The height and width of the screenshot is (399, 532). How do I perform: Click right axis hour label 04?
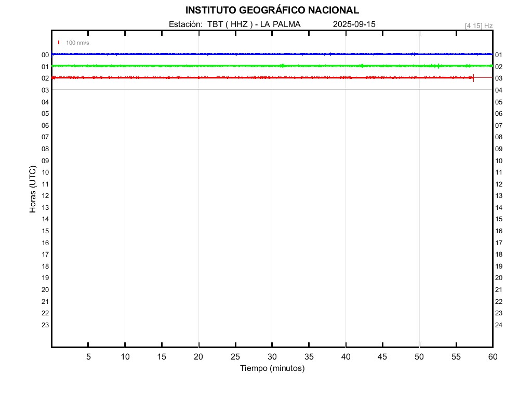click(499, 90)
